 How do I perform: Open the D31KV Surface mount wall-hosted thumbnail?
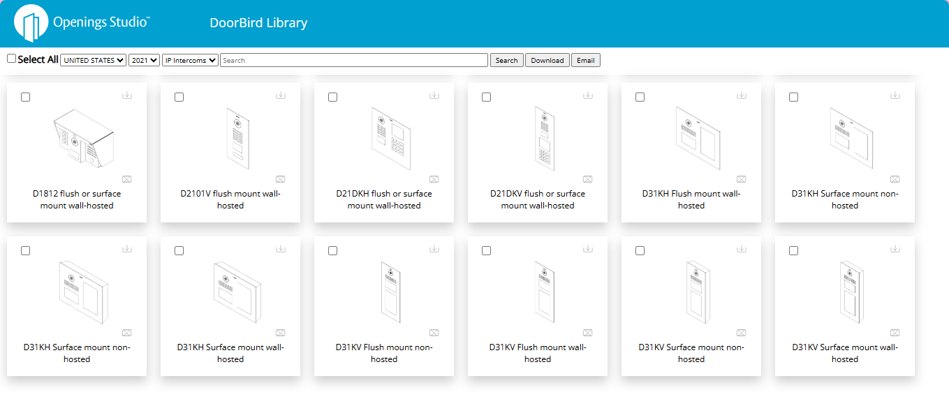coord(851,291)
